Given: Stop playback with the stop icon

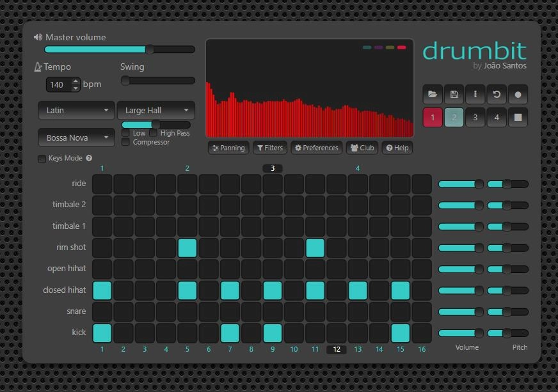Looking at the screenshot, I should [517, 118].
